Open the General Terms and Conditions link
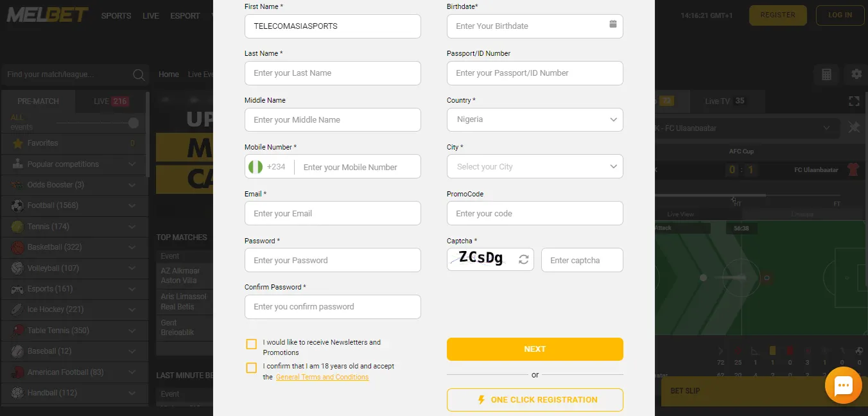 pos(322,377)
